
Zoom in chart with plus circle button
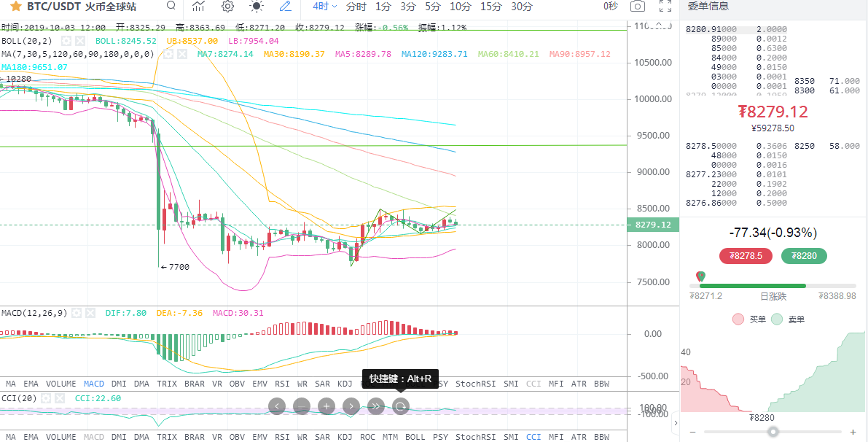coord(327,406)
